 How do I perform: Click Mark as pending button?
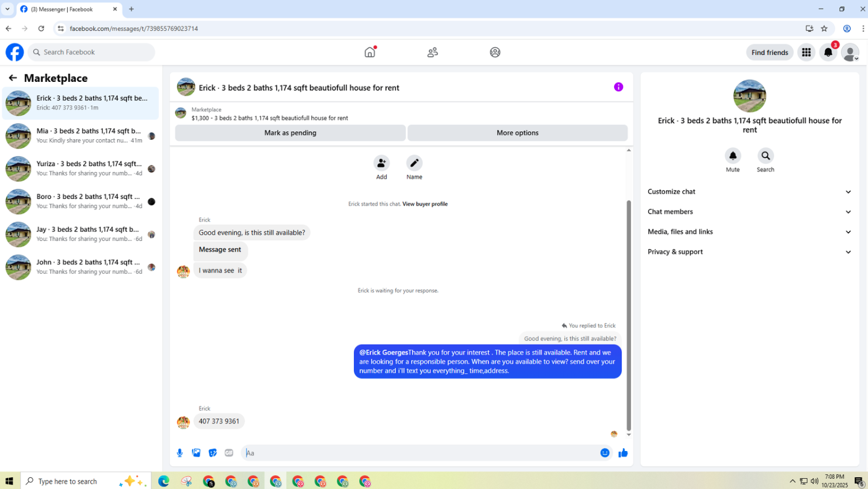pos(290,133)
